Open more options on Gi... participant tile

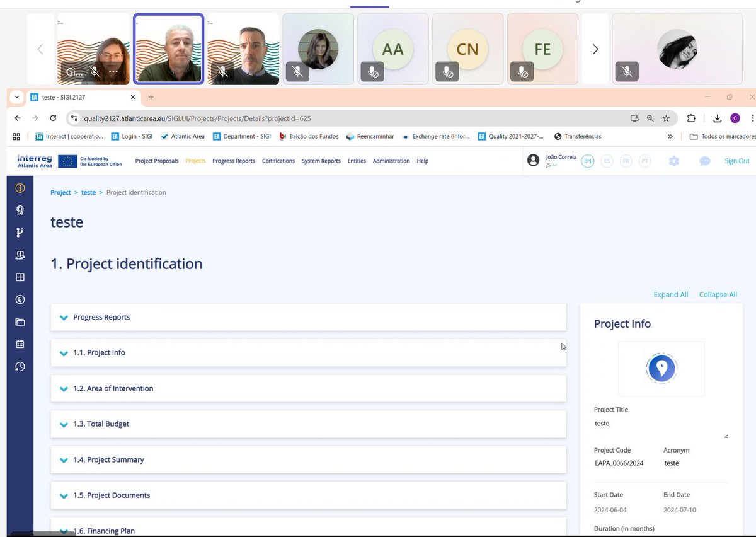[x=113, y=72]
